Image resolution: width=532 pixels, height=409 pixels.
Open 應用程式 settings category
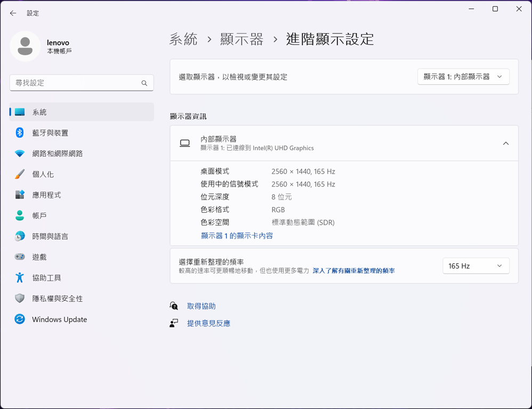(46, 195)
